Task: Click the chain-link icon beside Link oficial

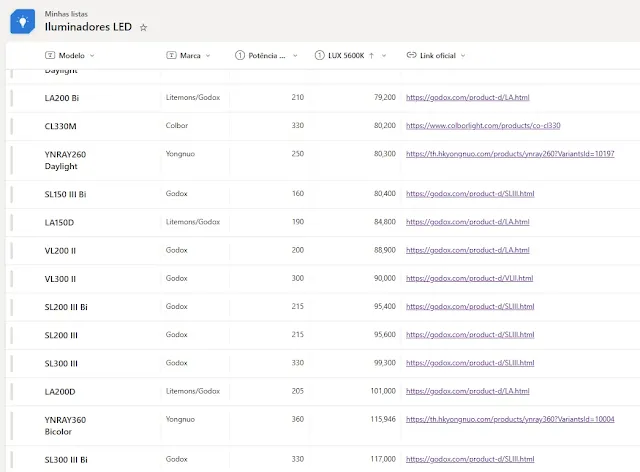Action: click(x=411, y=56)
